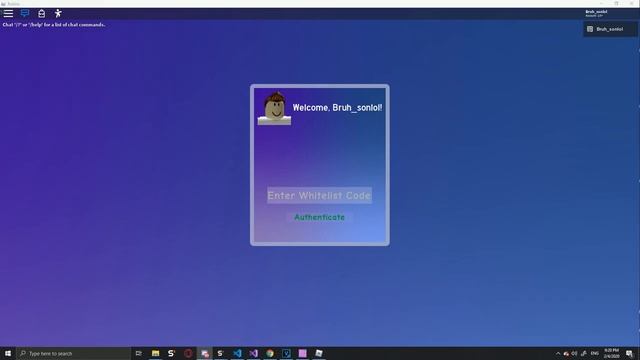Open the volume control in system tray
The width and height of the screenshot is (640, 360).
click(x=574, y=353)
